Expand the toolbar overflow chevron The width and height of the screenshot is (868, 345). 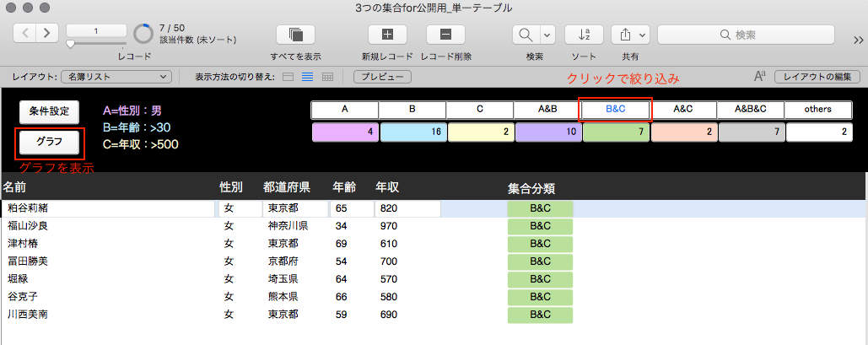858,40
